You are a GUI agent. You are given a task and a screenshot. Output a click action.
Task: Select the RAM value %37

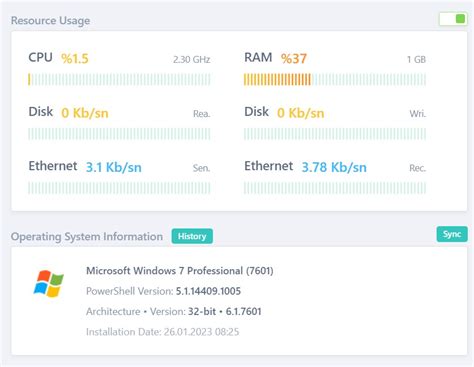point(294,59)
